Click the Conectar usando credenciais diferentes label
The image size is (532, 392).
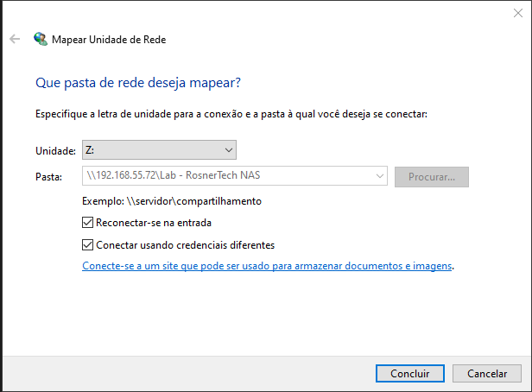tap(185, 245)
